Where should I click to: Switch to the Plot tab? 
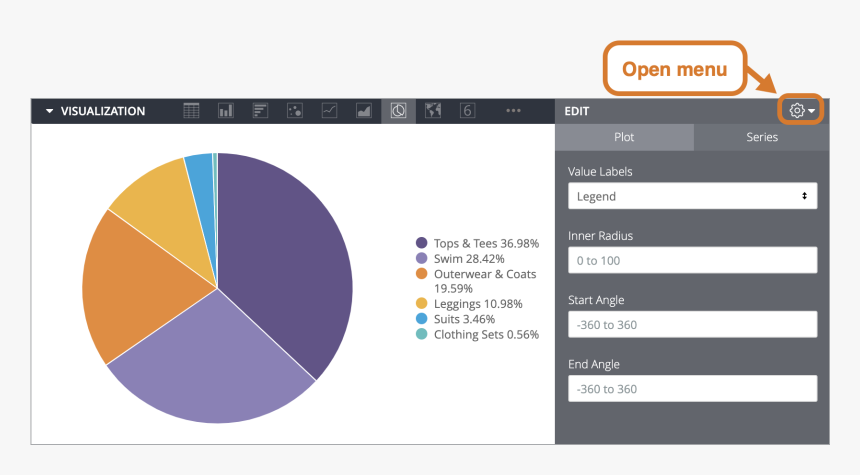[x=624, y=137]
